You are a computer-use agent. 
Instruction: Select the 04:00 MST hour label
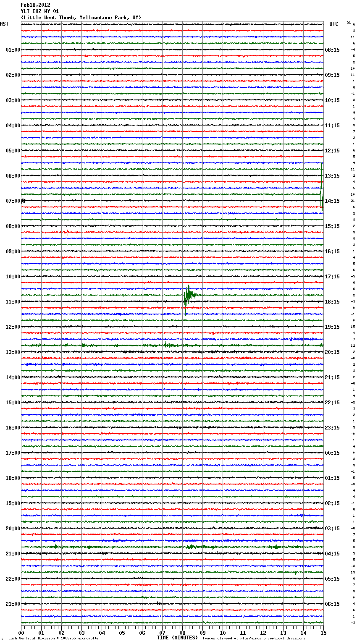click(13, 126)
